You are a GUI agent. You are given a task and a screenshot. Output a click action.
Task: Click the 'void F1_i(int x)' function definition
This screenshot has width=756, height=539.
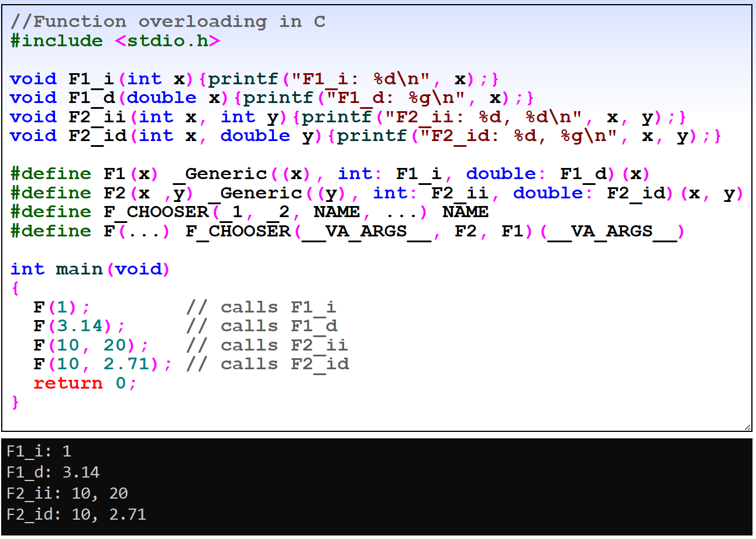255,79
